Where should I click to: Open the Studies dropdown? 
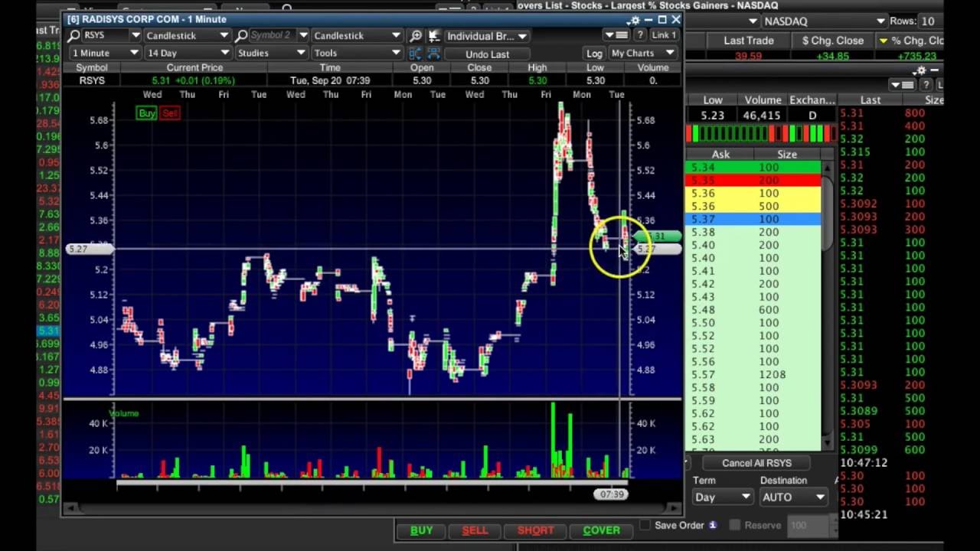271,53
